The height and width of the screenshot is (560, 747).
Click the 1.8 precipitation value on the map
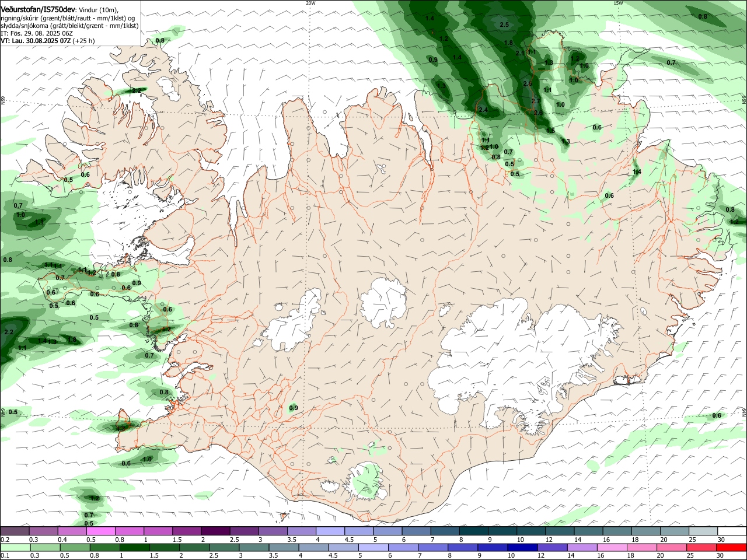pyautogui.click(x=508, y=43)
